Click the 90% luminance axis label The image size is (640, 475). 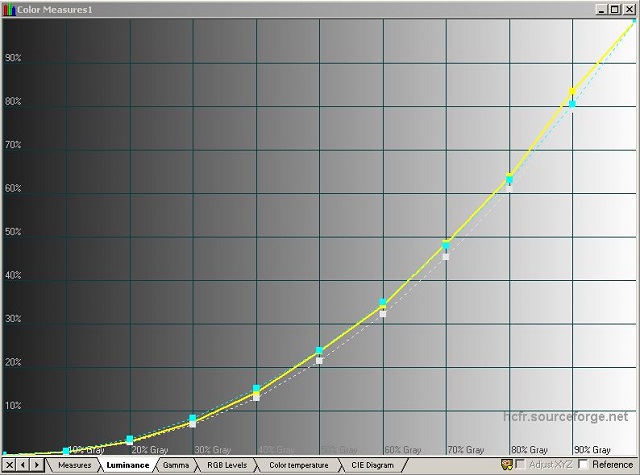click(13, 58)
